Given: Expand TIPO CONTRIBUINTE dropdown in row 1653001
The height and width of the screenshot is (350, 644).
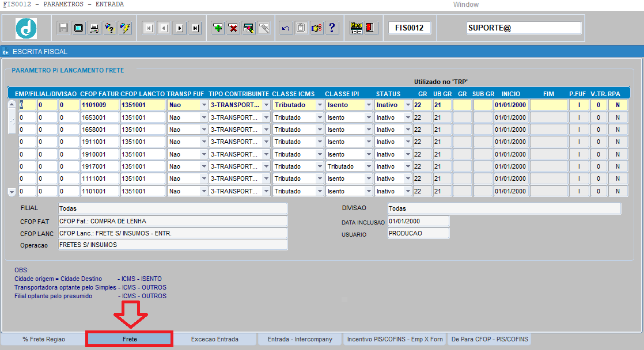Looking at the screenshot, I should tap(267, 117).
